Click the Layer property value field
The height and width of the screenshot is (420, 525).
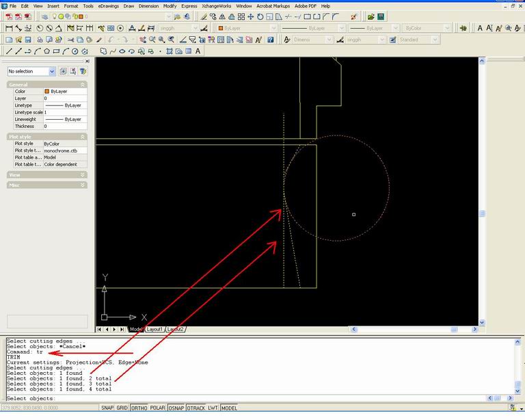pyautogui.click(x=66, y=99)
